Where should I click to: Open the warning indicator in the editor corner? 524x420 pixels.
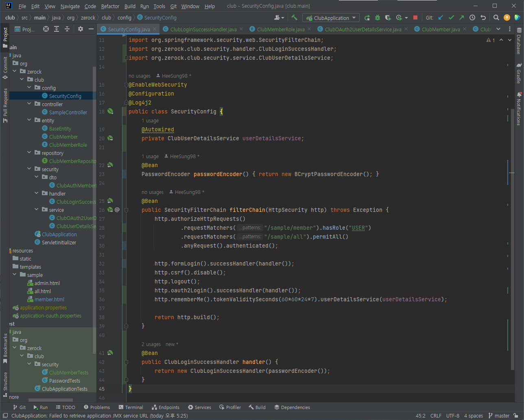(491, 40)
